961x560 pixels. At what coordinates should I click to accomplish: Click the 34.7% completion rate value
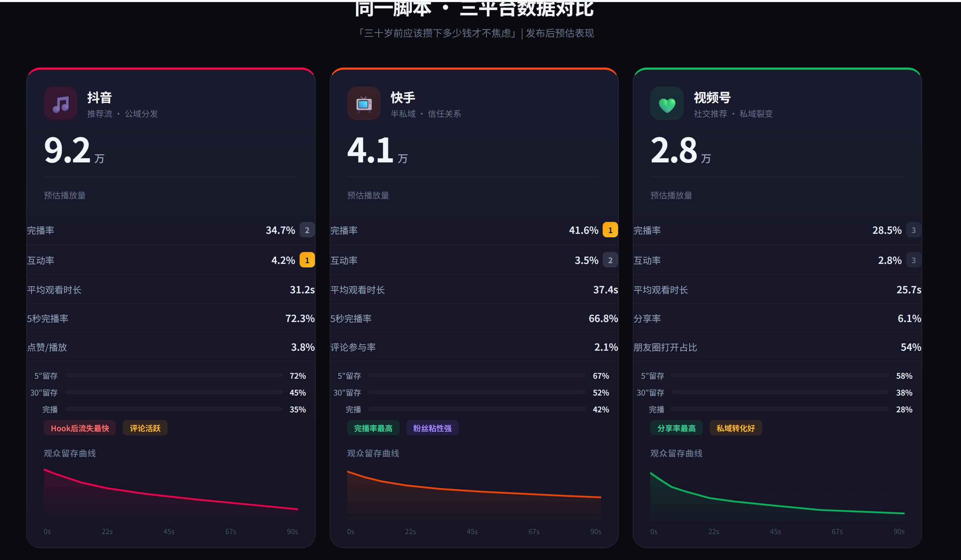point(280,230)
